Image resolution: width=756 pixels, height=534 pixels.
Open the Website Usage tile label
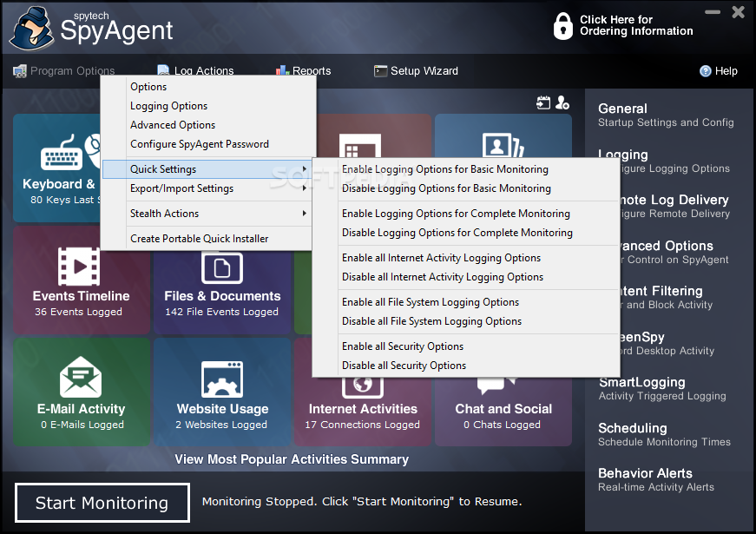click(x=222, y=409)
